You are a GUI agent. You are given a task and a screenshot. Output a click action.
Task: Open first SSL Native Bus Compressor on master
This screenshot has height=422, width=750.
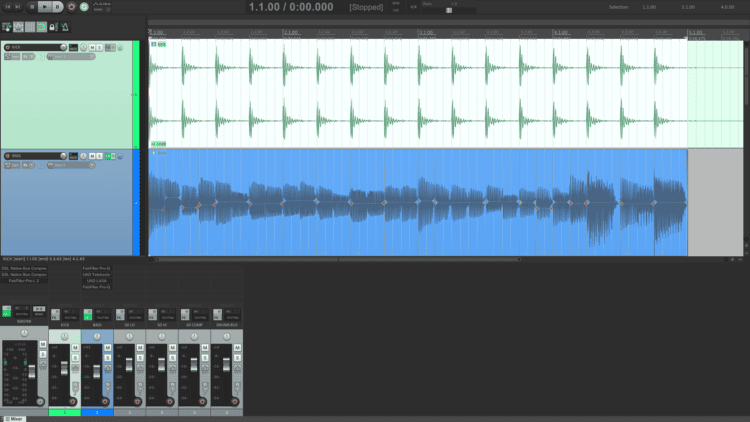[24, 268]
